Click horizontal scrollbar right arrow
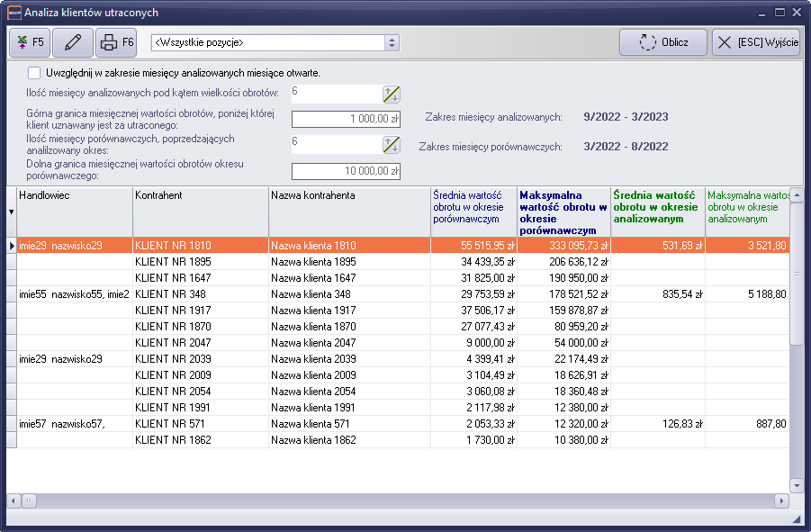 click(x=781, y=500)
